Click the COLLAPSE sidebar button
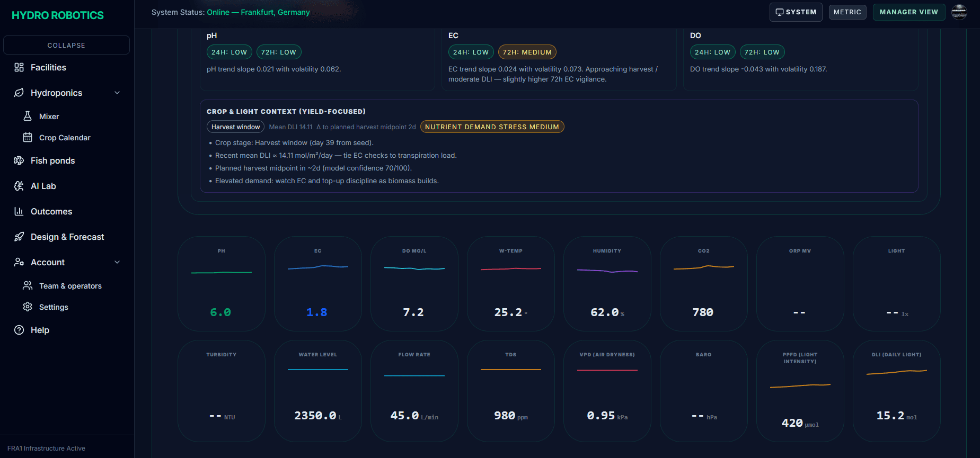The width and height of the screenshot is (980, 458). [x=66, y=45]
